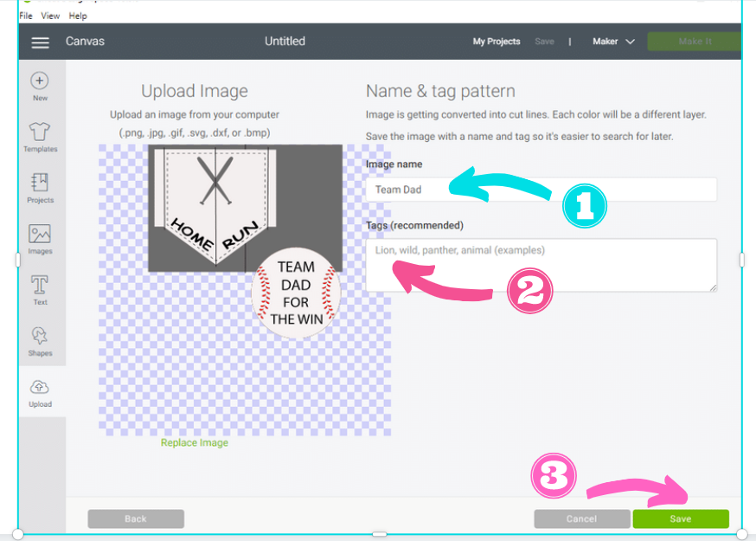Click the green Save button
The width and height of the screenshot is (756, 541).
point(680,518)
